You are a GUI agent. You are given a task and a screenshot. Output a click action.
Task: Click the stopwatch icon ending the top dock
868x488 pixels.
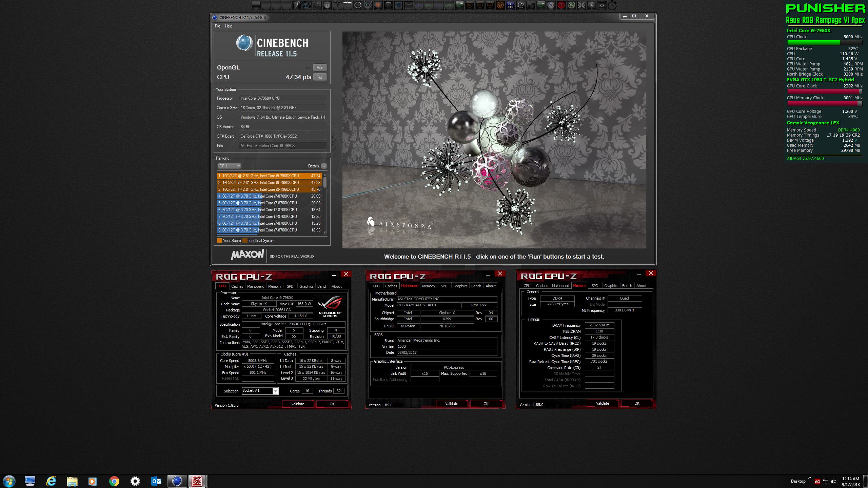612,5
